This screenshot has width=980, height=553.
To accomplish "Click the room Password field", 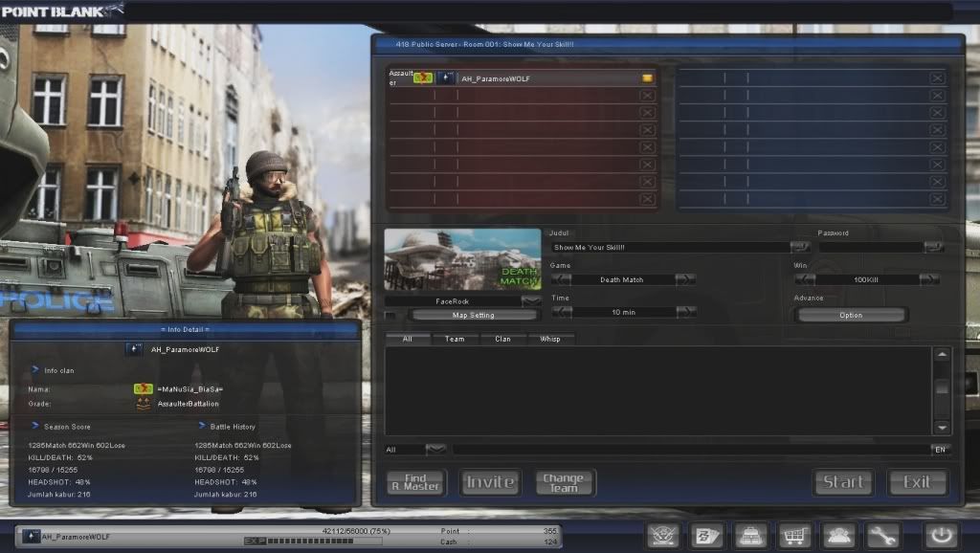I will click(871, 247).
